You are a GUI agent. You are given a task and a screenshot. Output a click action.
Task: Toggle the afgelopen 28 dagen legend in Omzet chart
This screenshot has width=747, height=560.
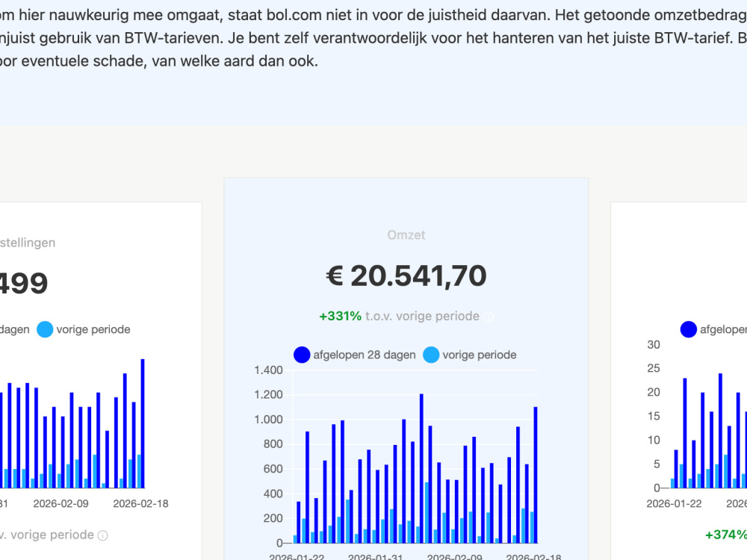tap(354, 355)
